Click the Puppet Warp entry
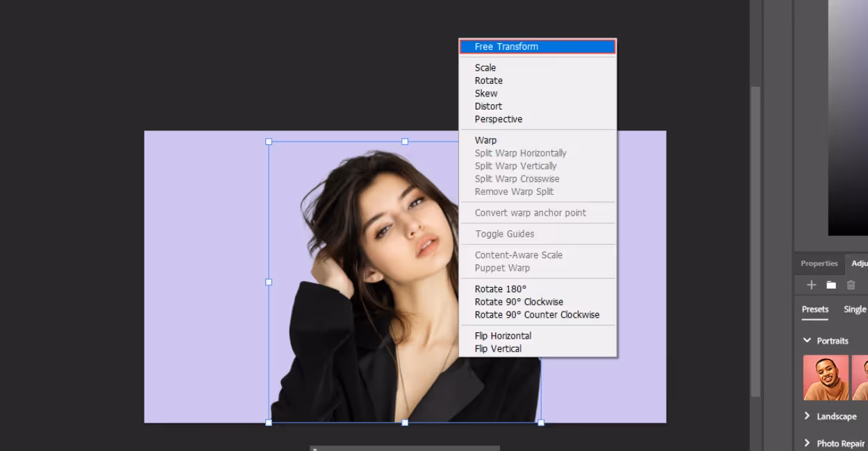Screen dimensions: 868x451 [x=502, y=268]
